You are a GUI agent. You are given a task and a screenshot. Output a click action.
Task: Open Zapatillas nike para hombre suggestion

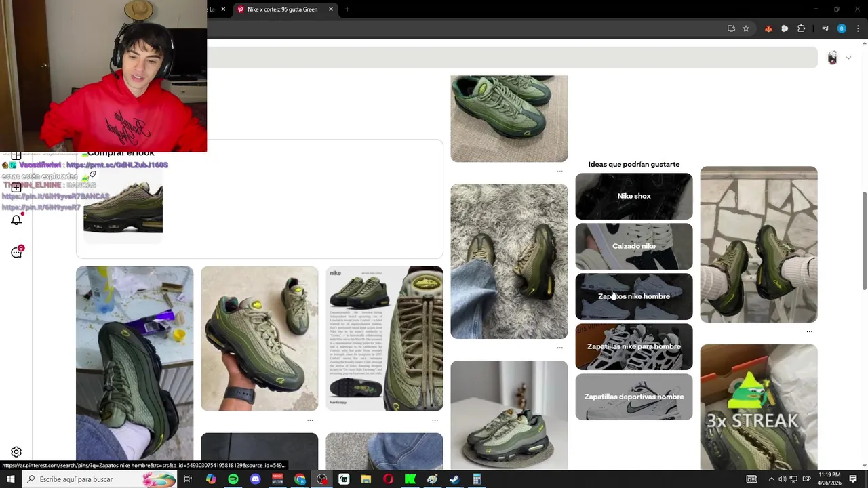click(x=634, y=346)
